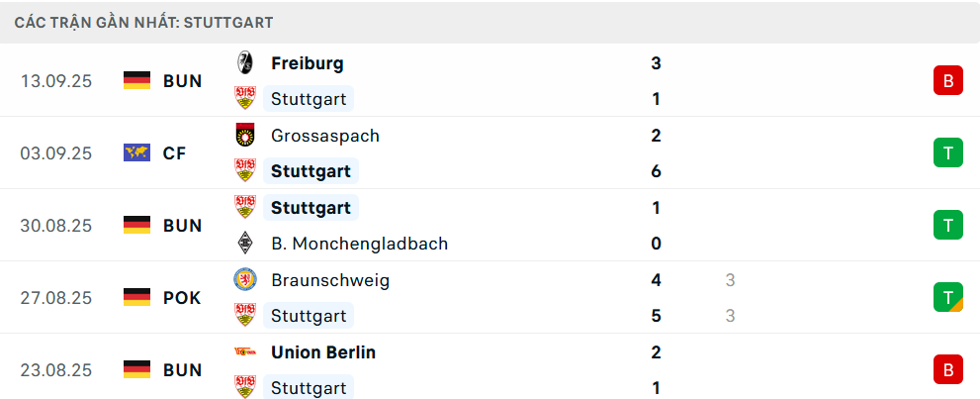
Task: Click the Grossaspach club crest icon
Action: click(244, 136)
